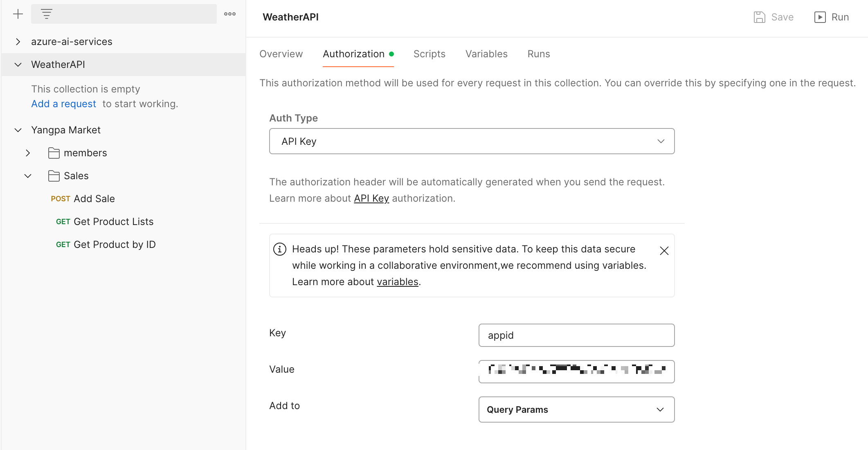The image size is (868, 450).
Task: Open the members folder
Action: click(85, 153)
